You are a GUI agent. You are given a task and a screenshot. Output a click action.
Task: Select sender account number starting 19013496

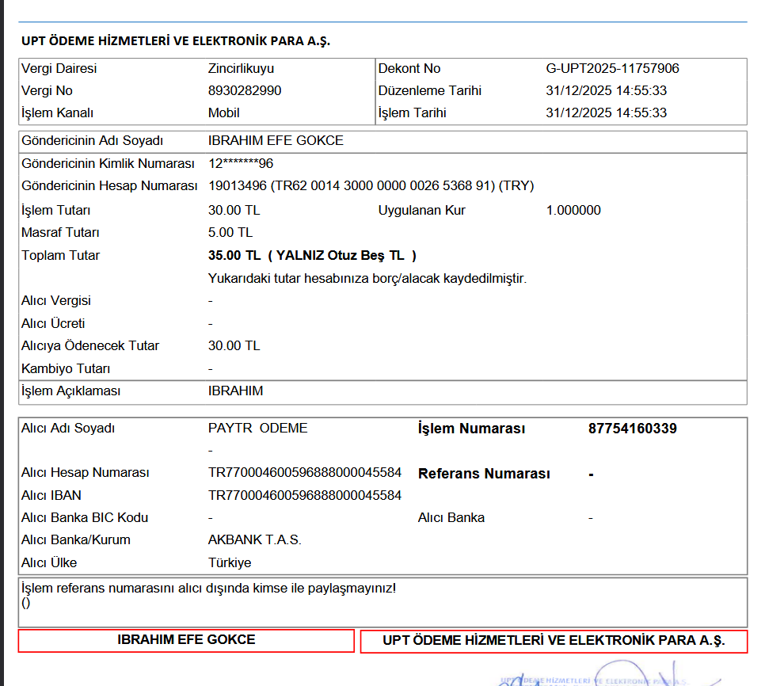[x=371, y=186]
